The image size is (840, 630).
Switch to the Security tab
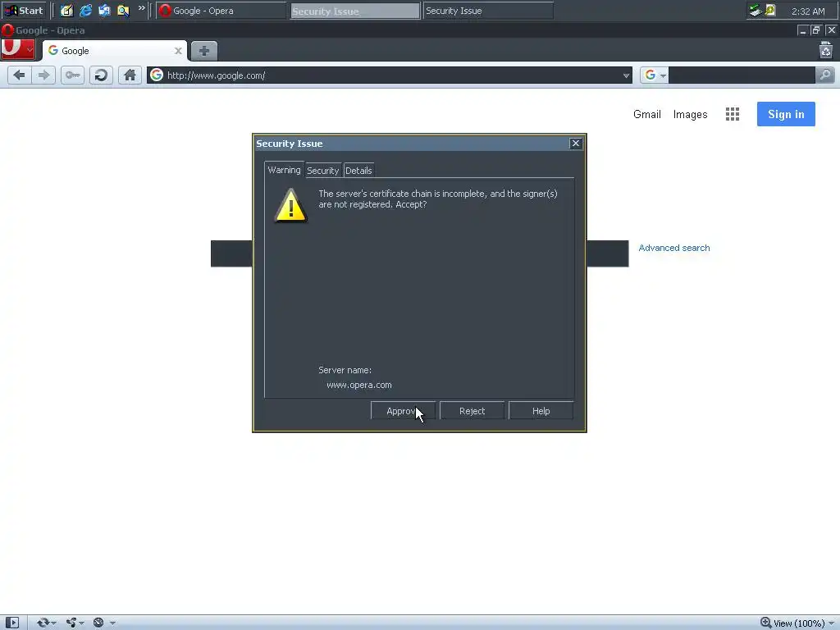[322, 171]
